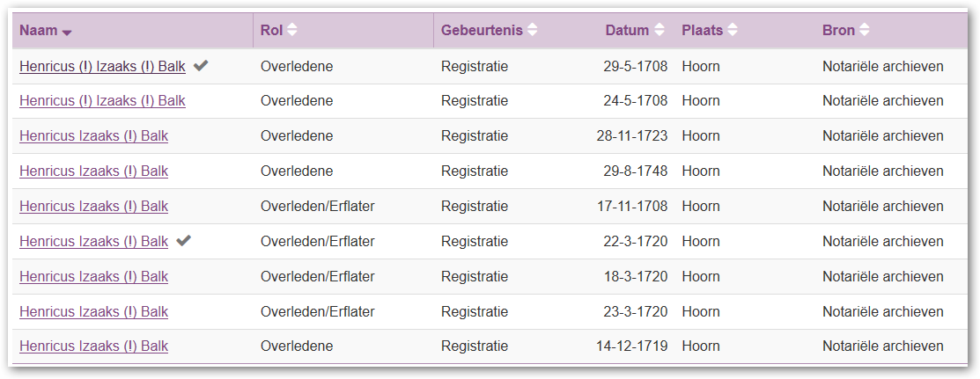The height and width of the screenshot is (379, 980).
Task: Click the sort arrow next to Naam
Action: coord(67,33)
